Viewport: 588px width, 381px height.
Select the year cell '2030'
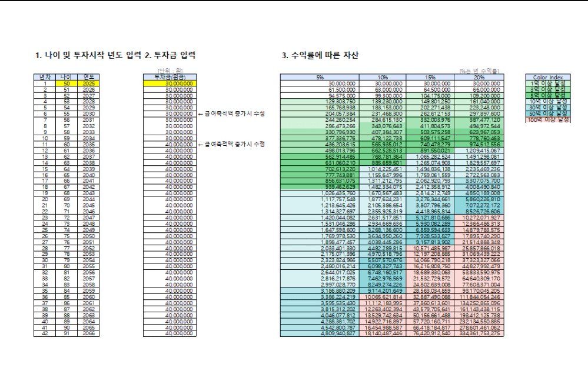tap(88, 114)
